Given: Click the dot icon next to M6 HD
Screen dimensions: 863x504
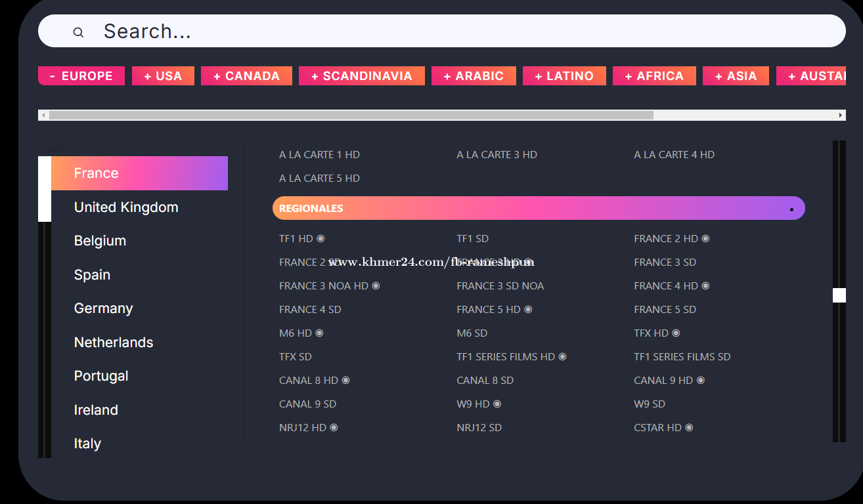Looking at the screenshot, I should [319, 333].
